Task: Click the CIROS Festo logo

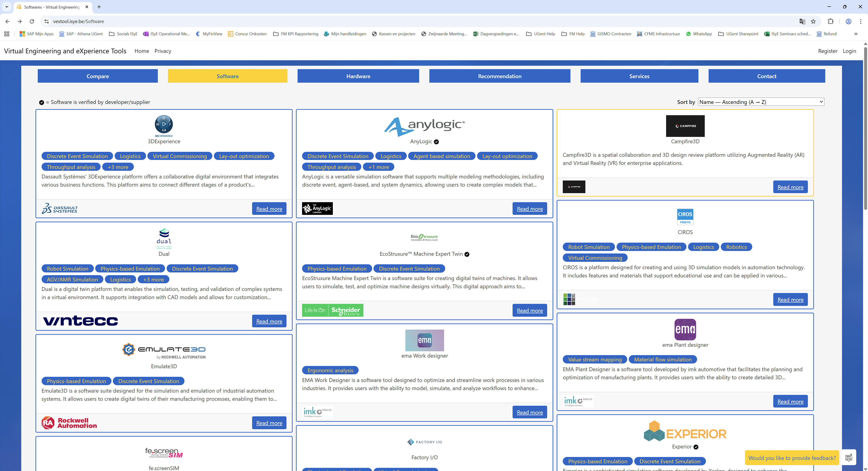Action: click(685, 216)
